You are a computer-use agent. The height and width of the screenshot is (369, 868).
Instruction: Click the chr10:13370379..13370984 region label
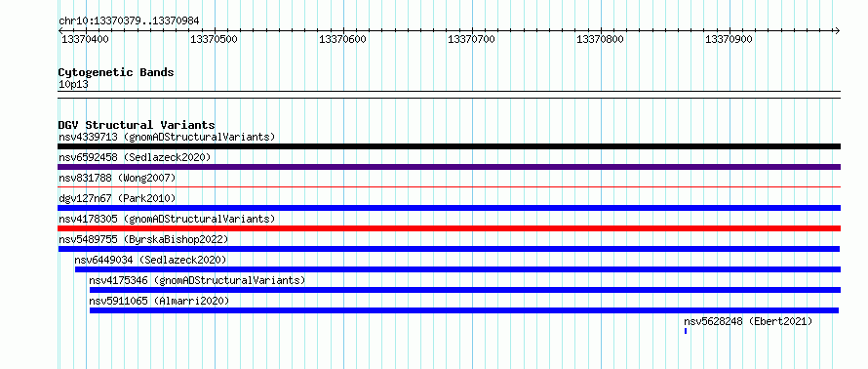pyautogui.click(x=129, y=21)
